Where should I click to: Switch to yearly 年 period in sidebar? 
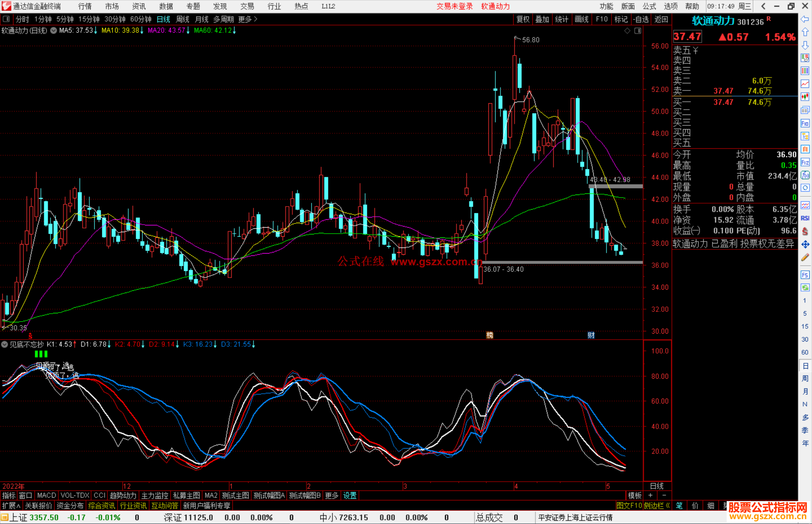click(x=805, y=443)
